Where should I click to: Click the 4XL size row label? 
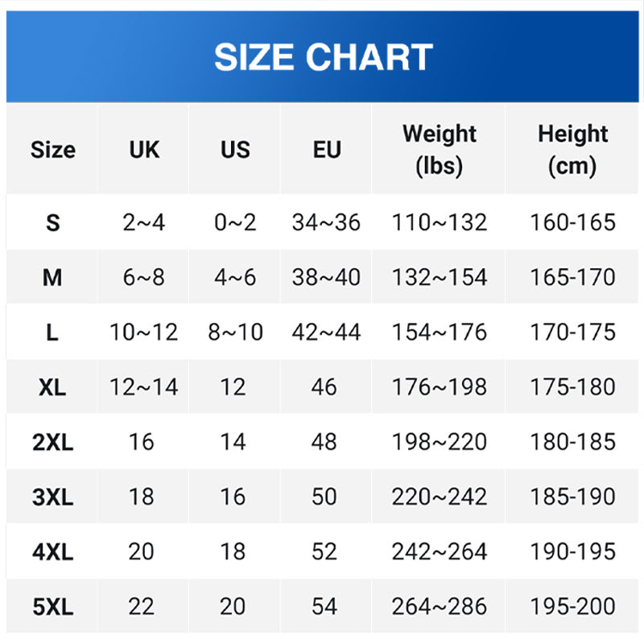(x=52, y=551)
